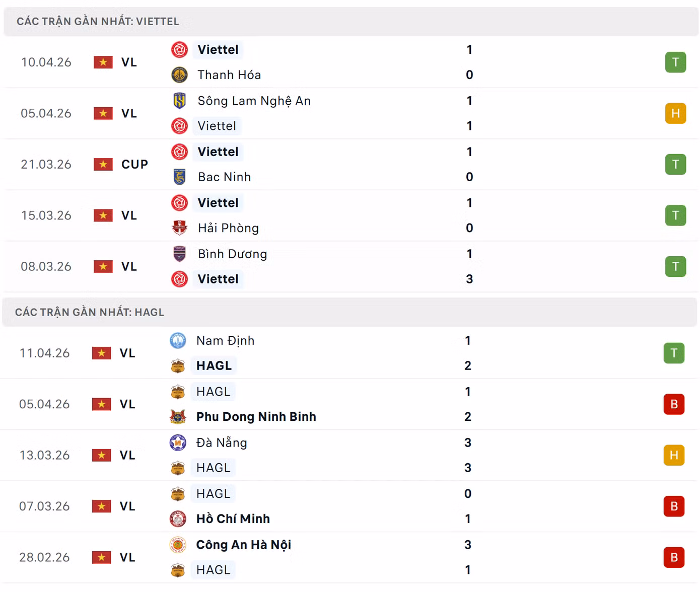Click the Viettel club logo next to Thanh Hóa match
This screenshot has width=700, height=592.
pos(179,50)
